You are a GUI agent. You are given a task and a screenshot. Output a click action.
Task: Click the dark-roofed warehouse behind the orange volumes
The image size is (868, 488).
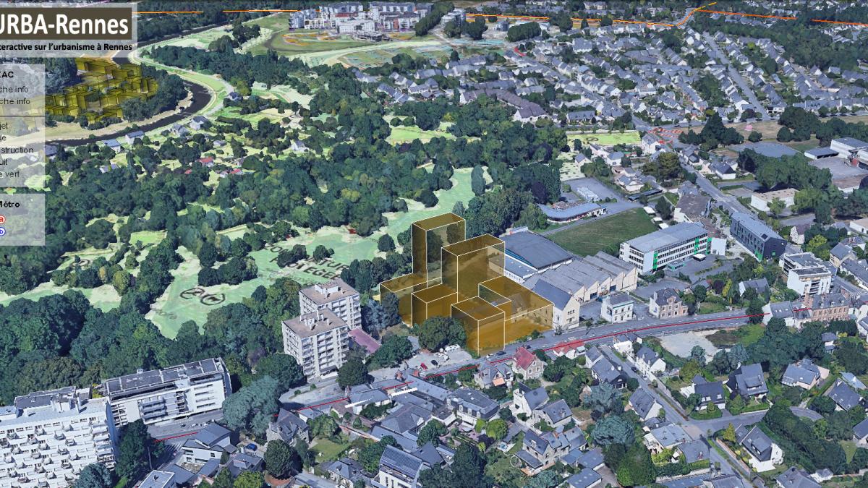[536, 250]
